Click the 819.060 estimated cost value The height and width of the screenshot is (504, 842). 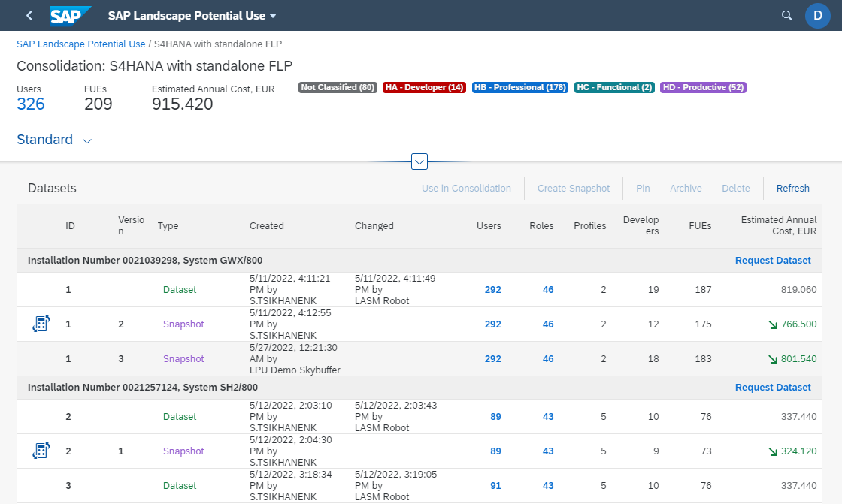click(x=798, y=290)
